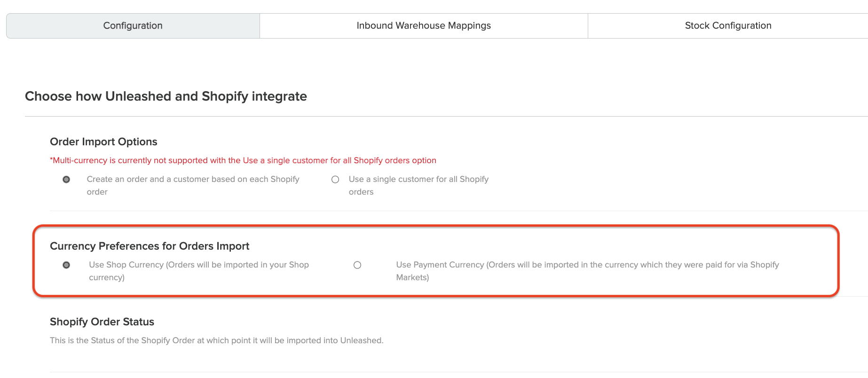Click 'Choose how Unleashed and Shopify integrate' title

pos(166,96)
